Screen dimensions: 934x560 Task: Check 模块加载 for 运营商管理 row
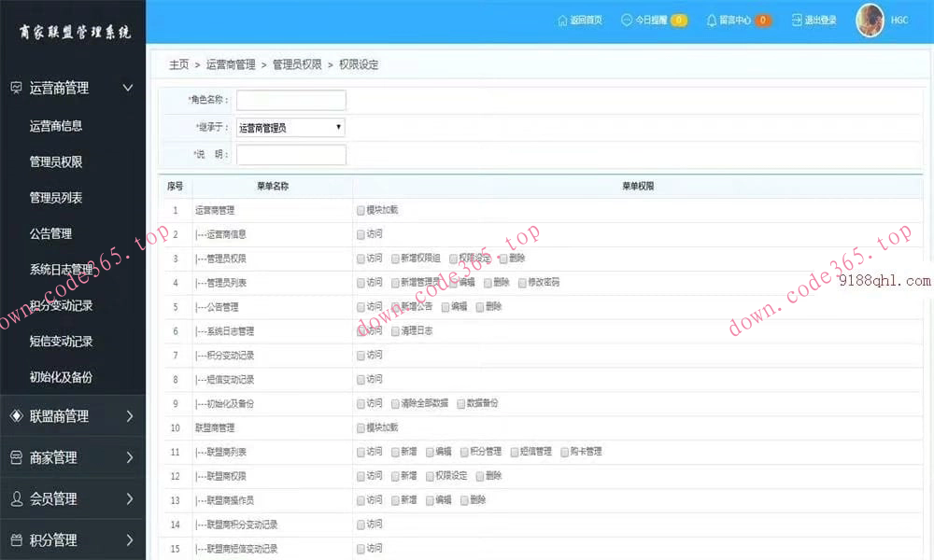pyautogui.click(x=360, y=210)
